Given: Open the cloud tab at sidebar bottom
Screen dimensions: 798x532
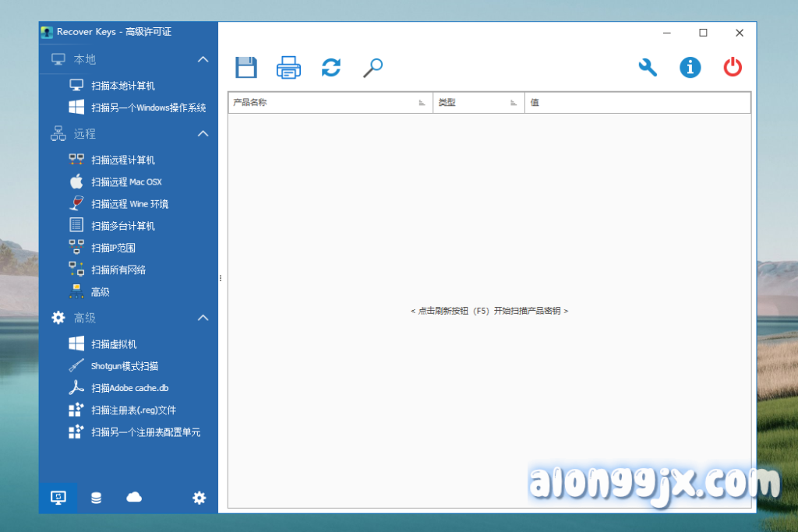Looking at the screenshot, I should click(133, 498).
